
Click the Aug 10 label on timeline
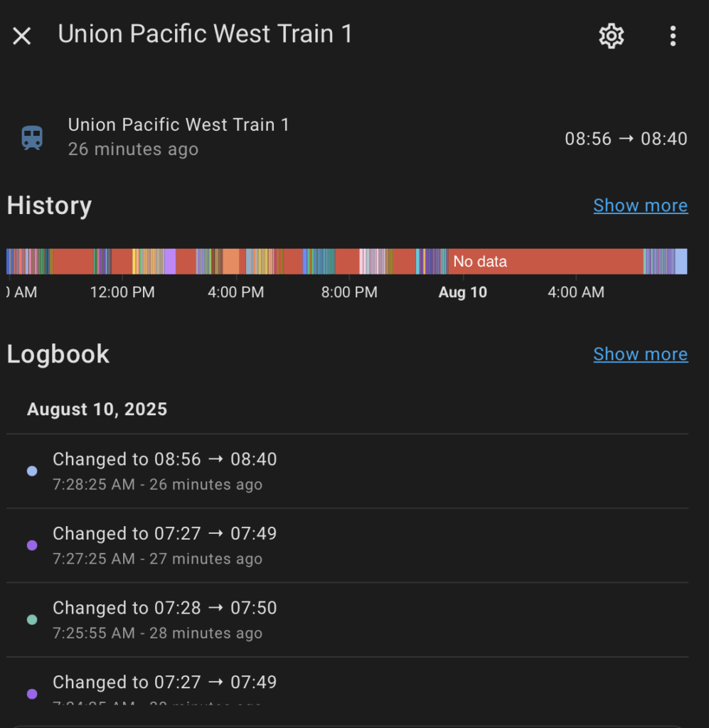pyautogui.click(x=463, y=292)
